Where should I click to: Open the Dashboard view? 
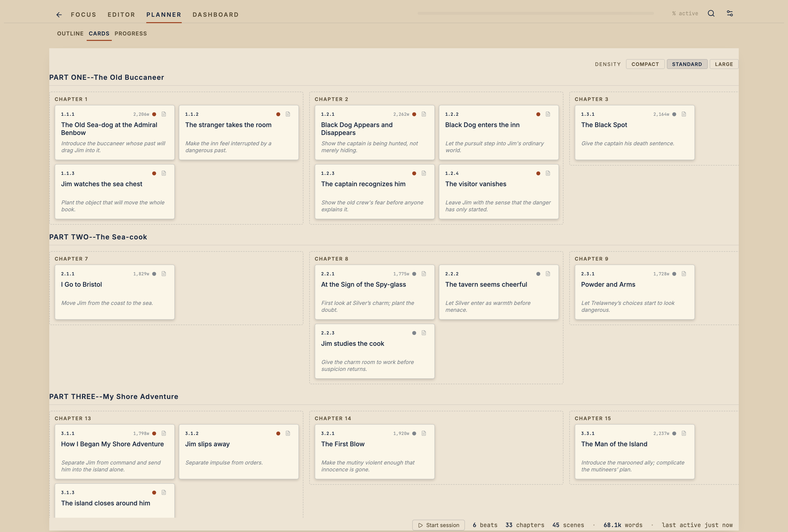216,15
